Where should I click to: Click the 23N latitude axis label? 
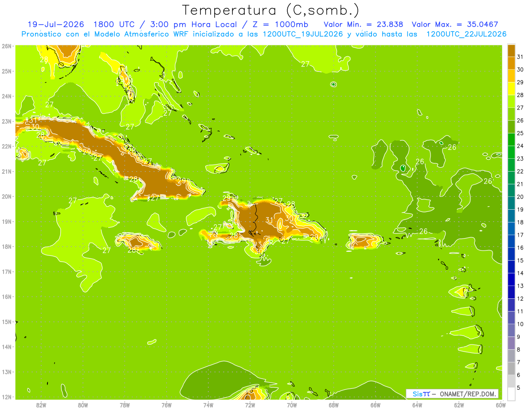coord(7,121)
